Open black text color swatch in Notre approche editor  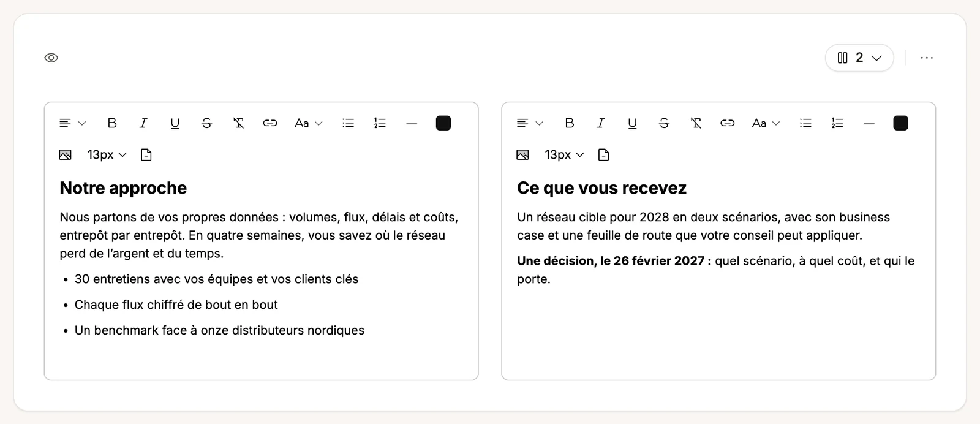(443, 123)
